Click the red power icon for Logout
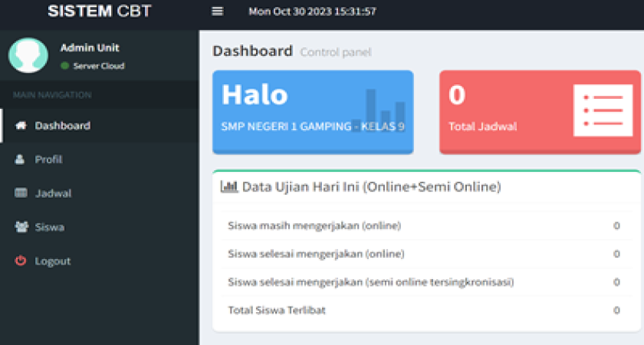Image resolution: width=644 pixels, height=345 pixels. [21, 261]
